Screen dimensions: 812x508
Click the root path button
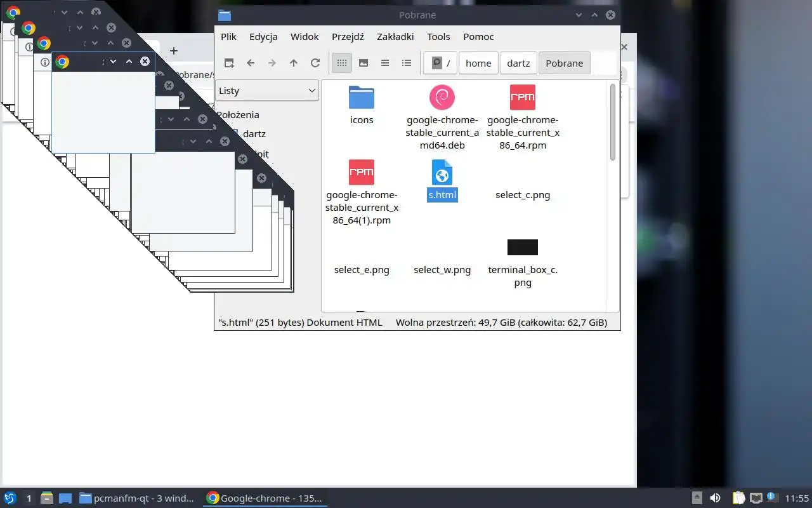440,63
